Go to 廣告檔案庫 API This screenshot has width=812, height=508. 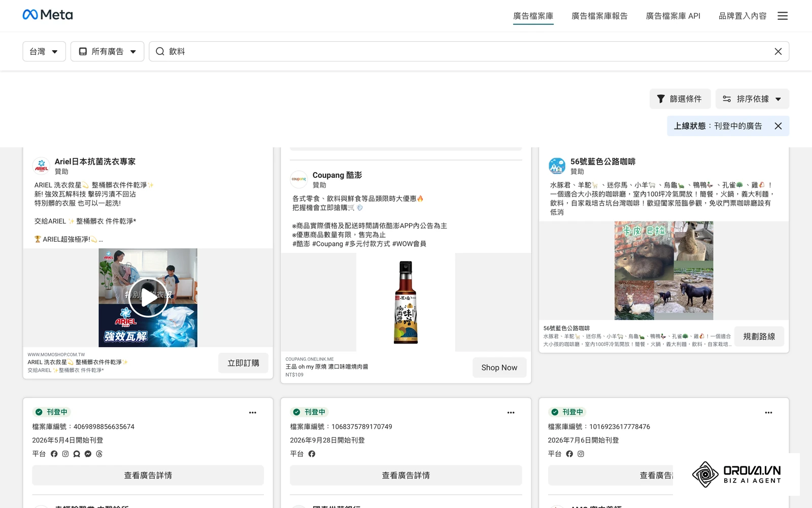click(673, 16)
